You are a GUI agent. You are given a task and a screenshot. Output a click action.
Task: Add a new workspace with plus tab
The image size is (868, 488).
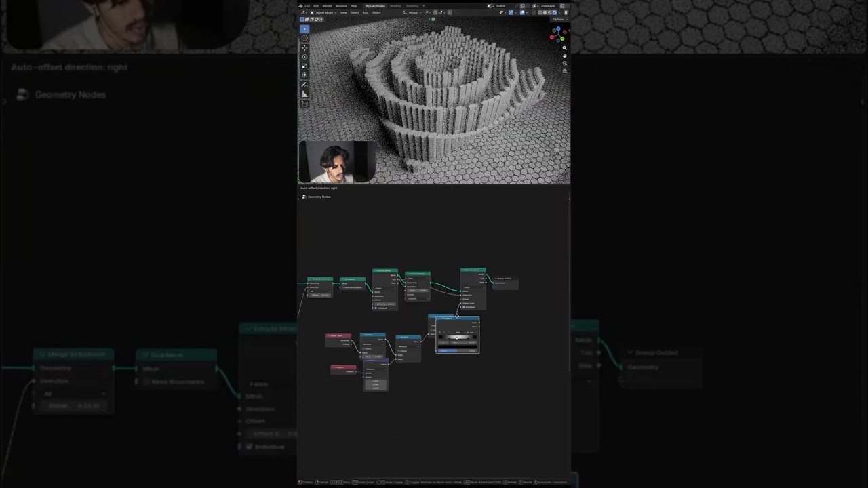point(424,6)
